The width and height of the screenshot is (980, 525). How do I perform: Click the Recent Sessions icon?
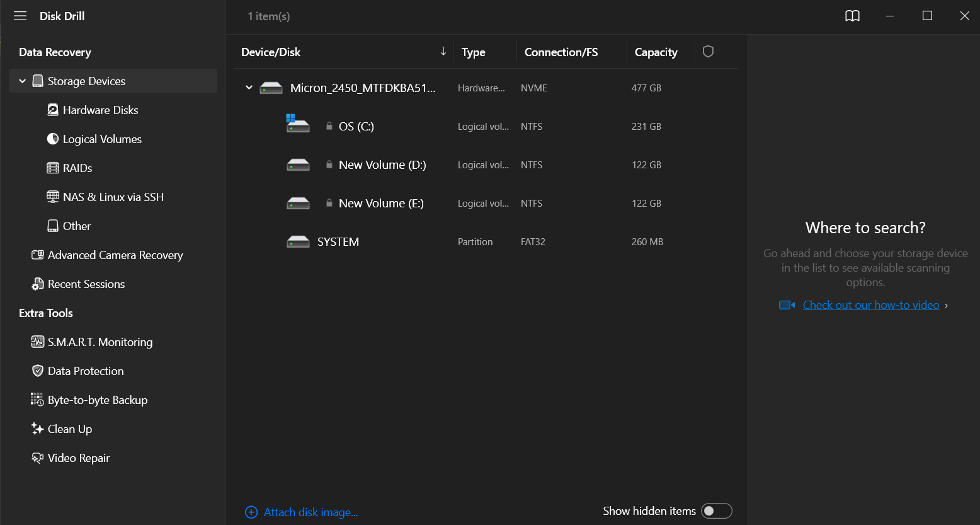[37, 284]
